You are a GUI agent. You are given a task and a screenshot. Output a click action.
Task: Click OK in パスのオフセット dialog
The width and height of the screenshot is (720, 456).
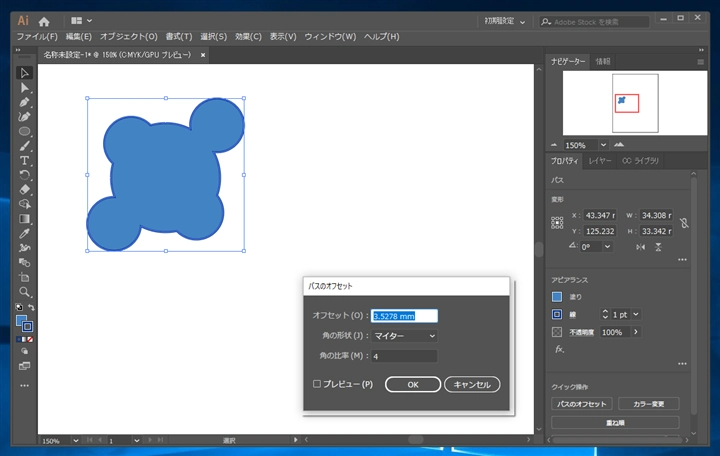click(413, 384)
